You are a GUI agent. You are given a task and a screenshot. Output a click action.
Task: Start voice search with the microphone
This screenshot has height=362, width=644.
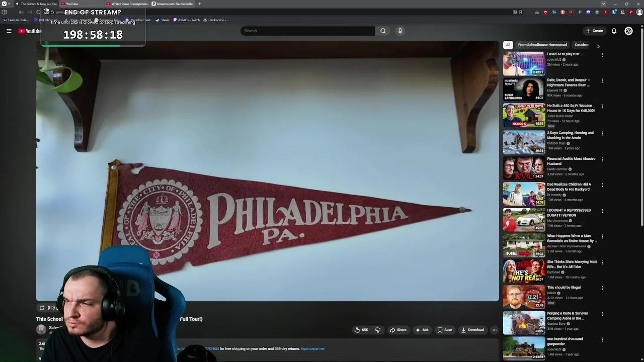coord(400,31)
